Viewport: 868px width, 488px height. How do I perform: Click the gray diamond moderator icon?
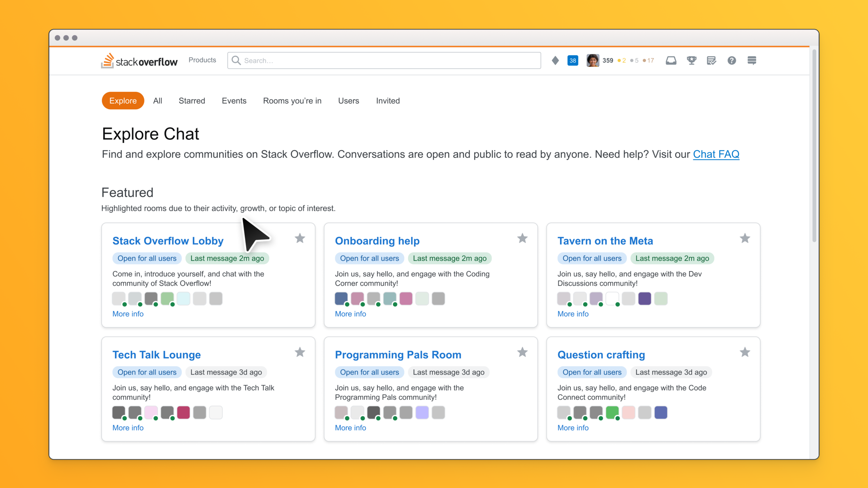click(555, 60)
